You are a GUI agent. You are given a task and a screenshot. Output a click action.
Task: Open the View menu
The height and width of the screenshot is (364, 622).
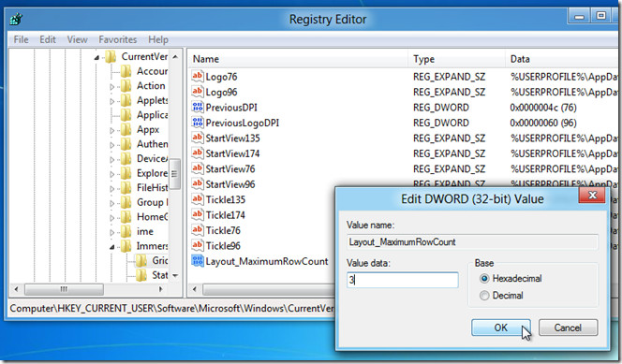tap(77, 39)
